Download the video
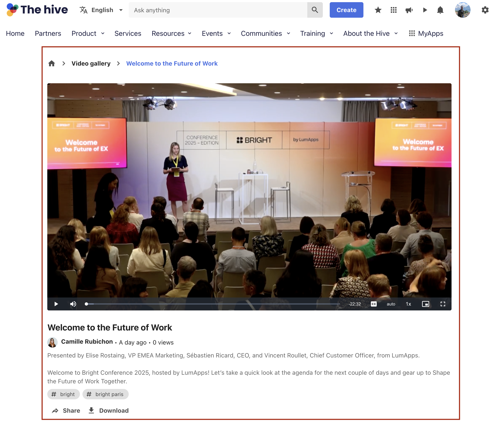Viewport: 504px width, 428px height. point(108,410)
